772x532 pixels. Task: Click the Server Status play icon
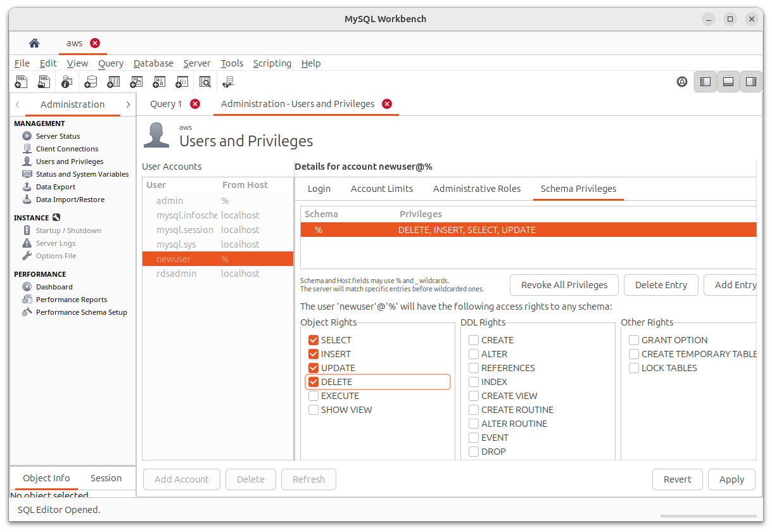tap(27, 136)
